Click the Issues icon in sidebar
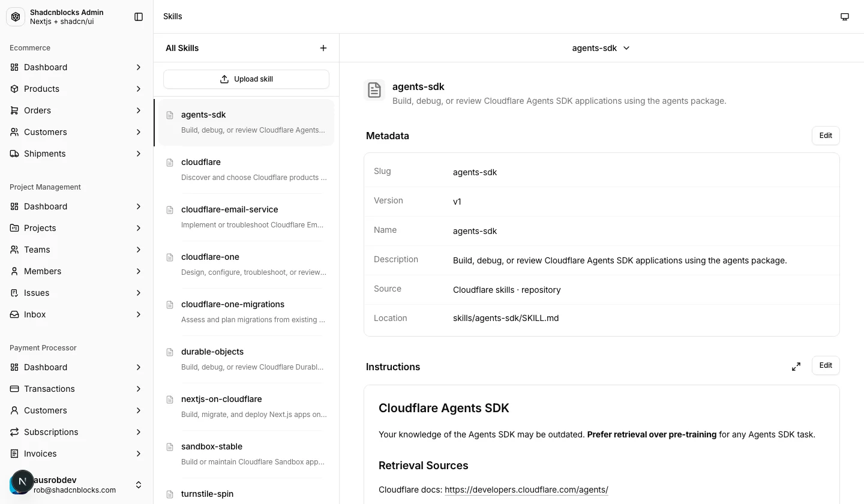 click(14, 293)
